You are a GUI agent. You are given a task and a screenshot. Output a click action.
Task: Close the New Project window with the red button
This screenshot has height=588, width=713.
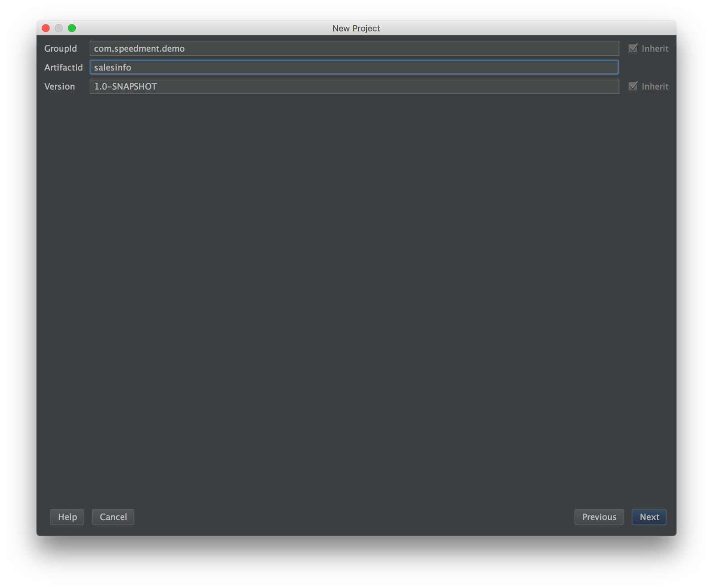coord(46,28)
